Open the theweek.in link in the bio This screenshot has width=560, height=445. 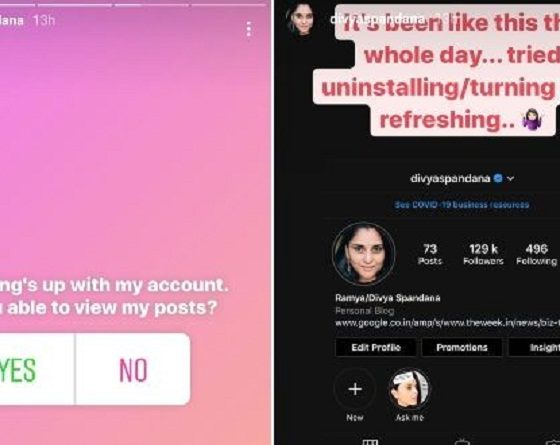448,323
